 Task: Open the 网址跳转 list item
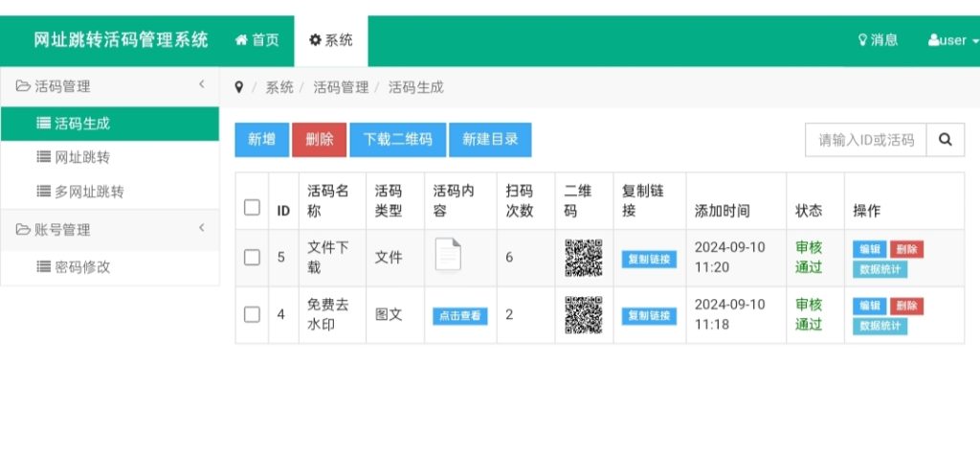click(82, 157)
